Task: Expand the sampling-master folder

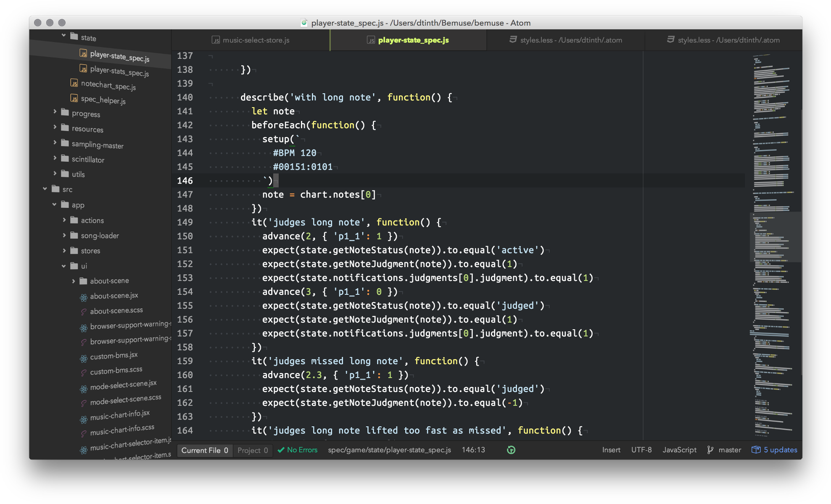Action: pyautogui.click(x=55, y=142)
